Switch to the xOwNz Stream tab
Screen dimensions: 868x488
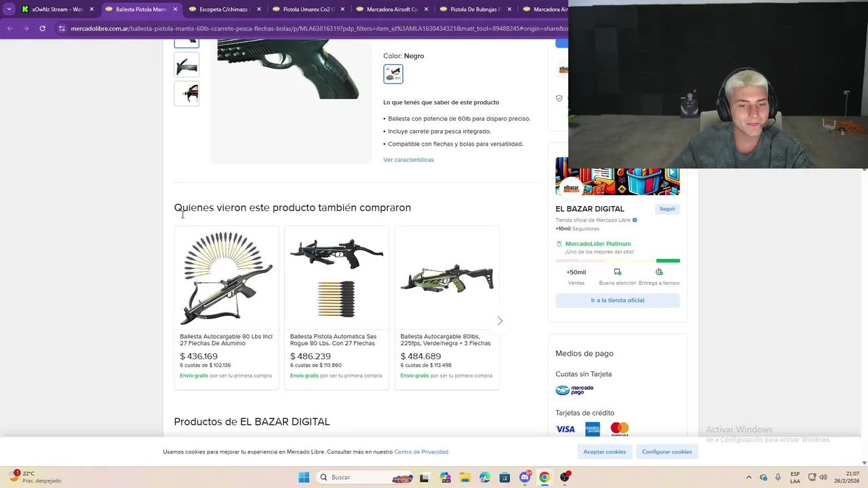pos(58,9)
